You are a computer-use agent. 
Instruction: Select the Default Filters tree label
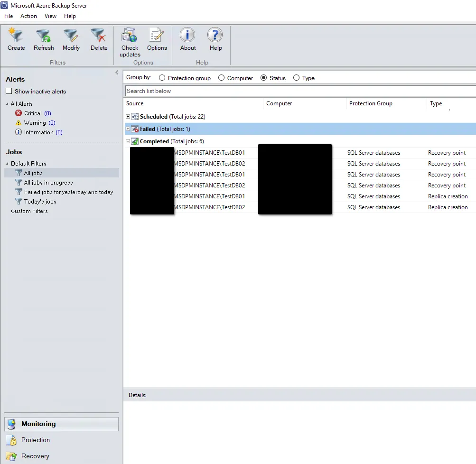click(28, 164)
